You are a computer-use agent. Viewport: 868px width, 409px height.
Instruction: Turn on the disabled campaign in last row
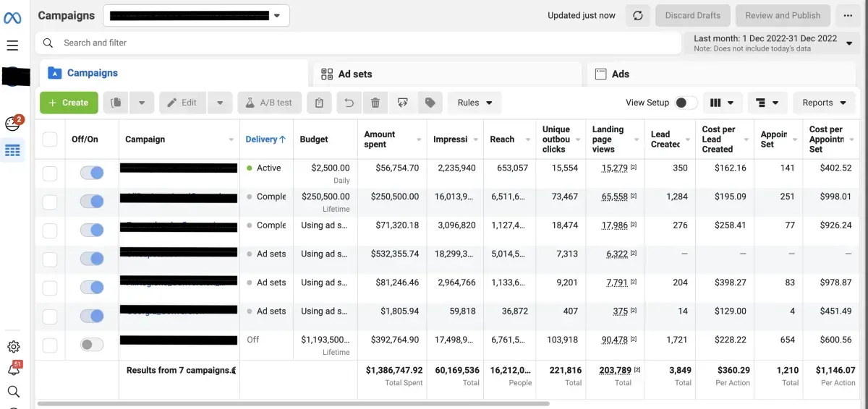click(x=92, y=345)
